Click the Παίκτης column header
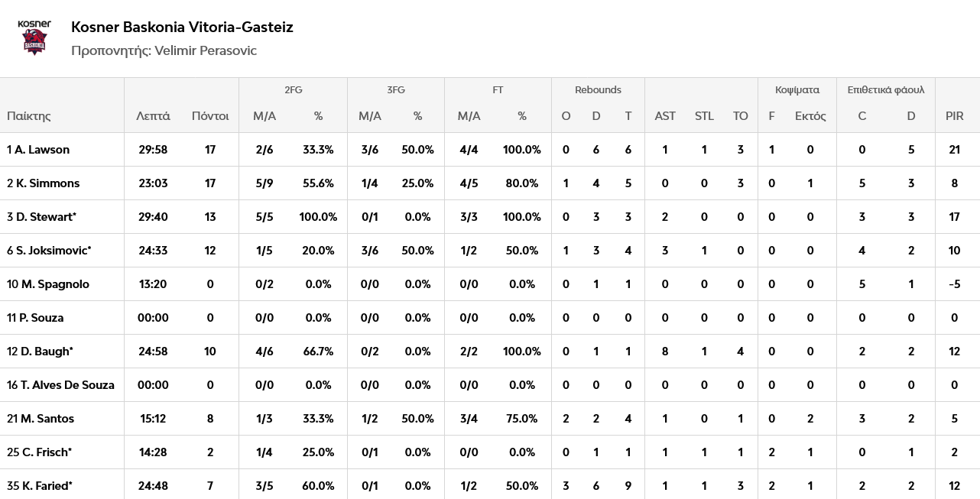 [x=29, y=116]
